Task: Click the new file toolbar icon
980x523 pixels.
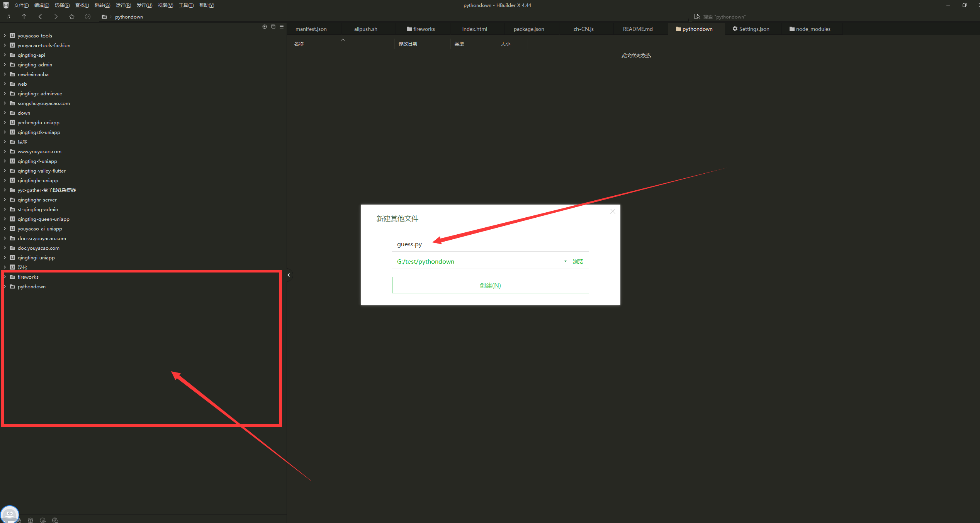Action: tap(8, 17)
